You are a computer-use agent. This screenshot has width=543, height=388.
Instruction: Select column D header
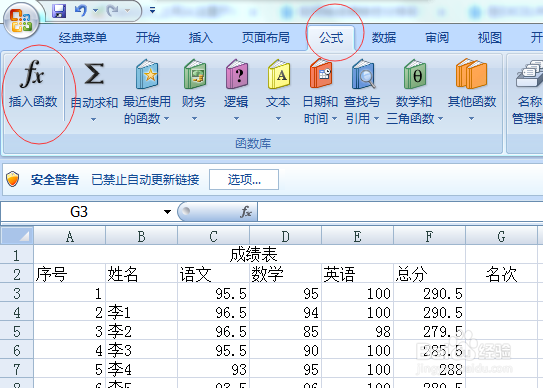(x=285, y=236)
